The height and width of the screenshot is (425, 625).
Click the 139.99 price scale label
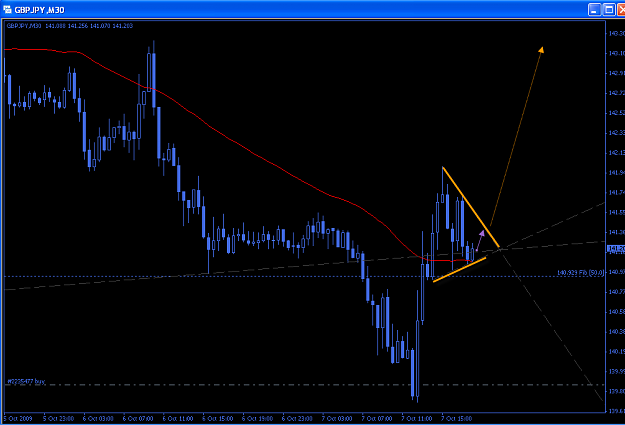coord(616,371)
